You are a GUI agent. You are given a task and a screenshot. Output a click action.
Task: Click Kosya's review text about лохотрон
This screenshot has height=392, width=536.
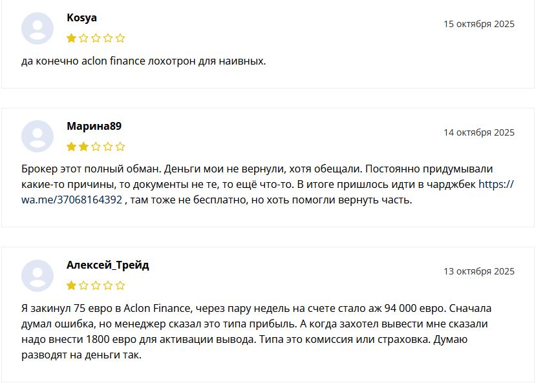[x=144, y=61]
